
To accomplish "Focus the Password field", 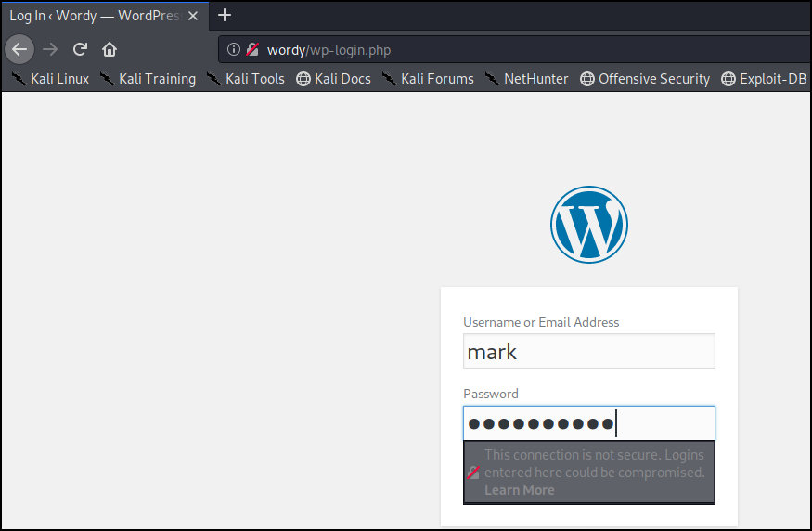I will coord(589,423).
